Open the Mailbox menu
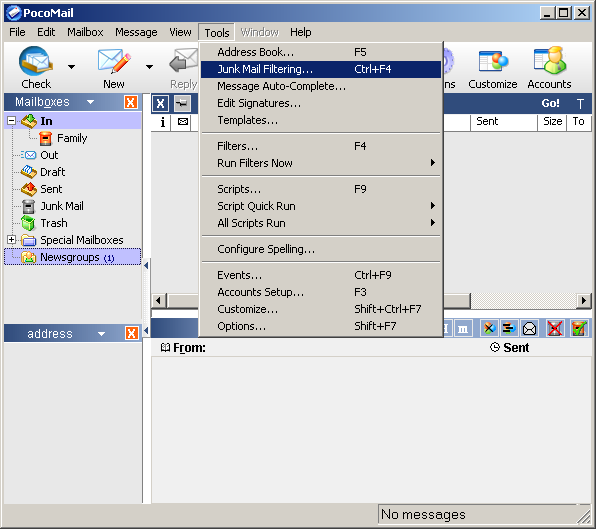The image size is (596, 529). pyautogui.click(x=85, y=32)
